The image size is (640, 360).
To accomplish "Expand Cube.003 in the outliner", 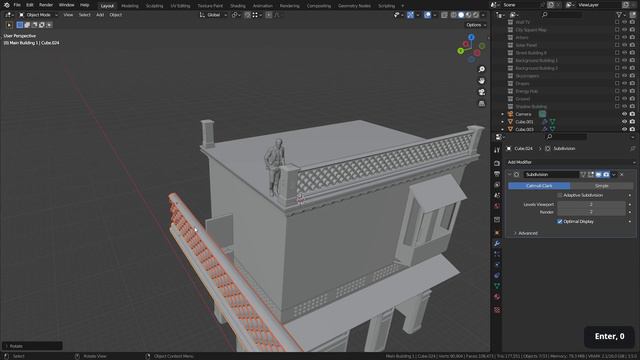I will [x=502, y=129].
